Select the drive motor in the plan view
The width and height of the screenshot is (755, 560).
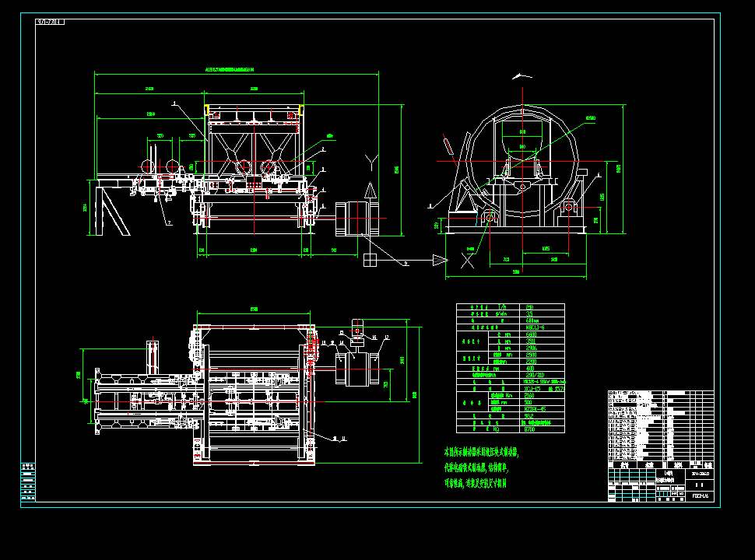[x=357, y=369]
